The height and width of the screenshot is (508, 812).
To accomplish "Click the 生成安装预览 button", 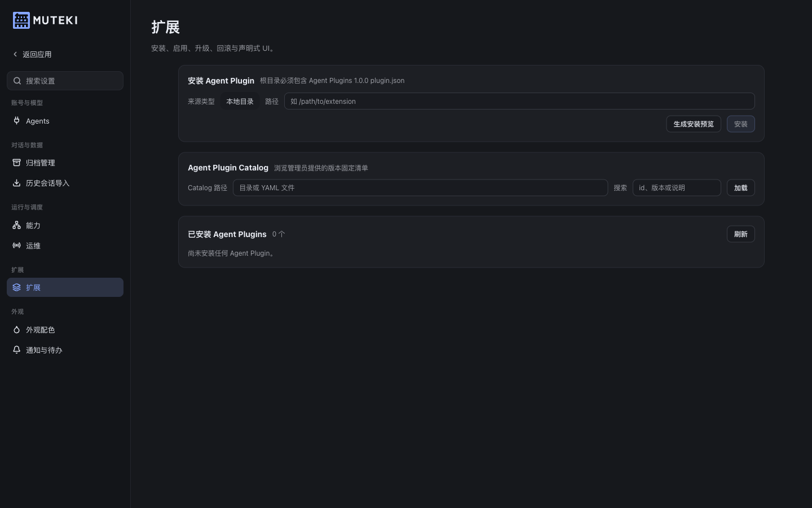I will (x=694, y=124).
